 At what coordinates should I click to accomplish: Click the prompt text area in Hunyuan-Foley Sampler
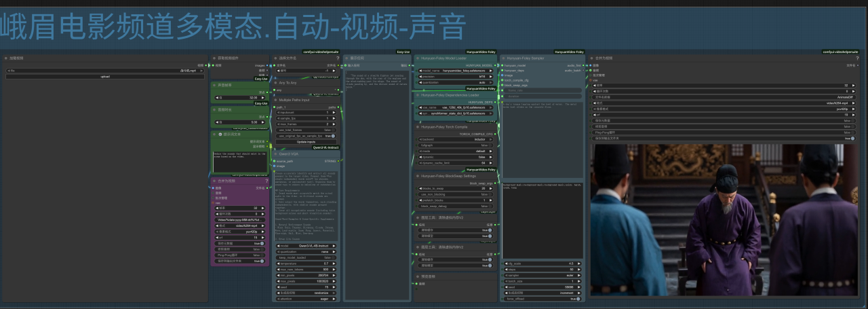tap(542, 141)
